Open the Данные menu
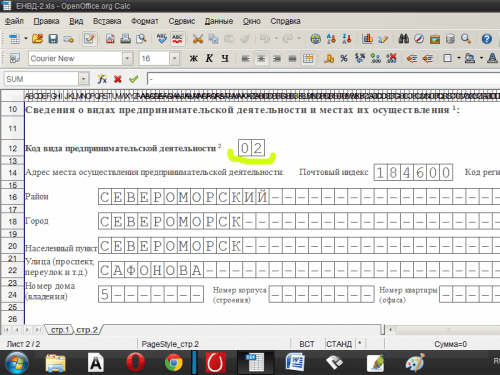Viewport: 500px width, 375px height. click(x=219, y=21)
